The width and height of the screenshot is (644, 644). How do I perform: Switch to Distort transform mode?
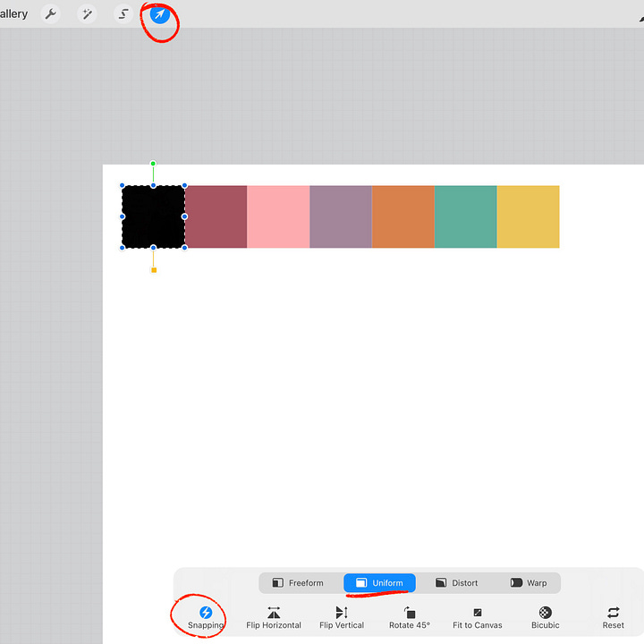[456, 583]
